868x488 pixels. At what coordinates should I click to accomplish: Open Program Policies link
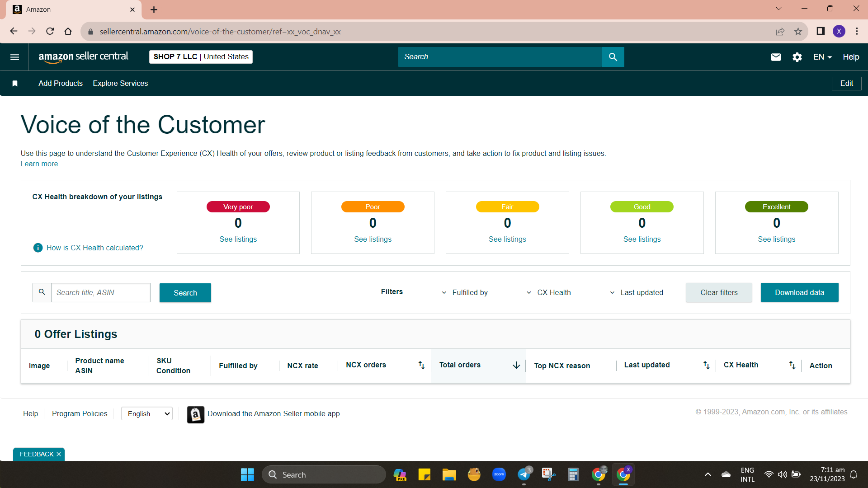pos(80,414)
